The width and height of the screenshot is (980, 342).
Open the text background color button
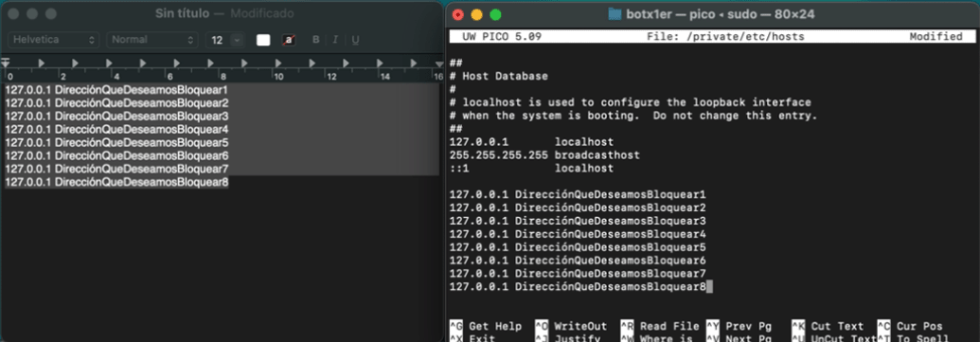click(x=289, y=40)
